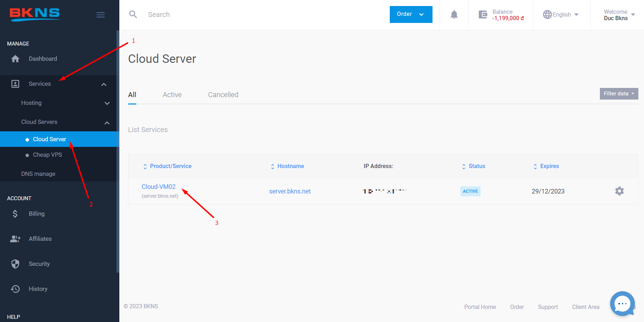Open the live chat bubble

click(622, 304)
